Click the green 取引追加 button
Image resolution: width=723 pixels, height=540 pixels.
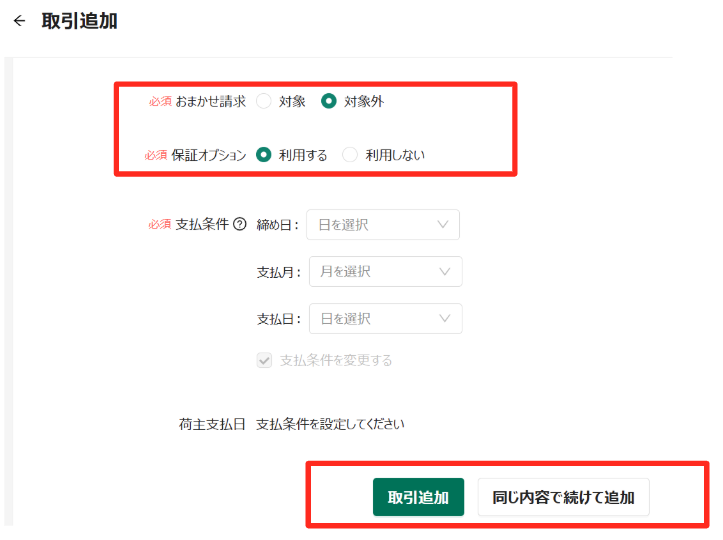[418, 497]
